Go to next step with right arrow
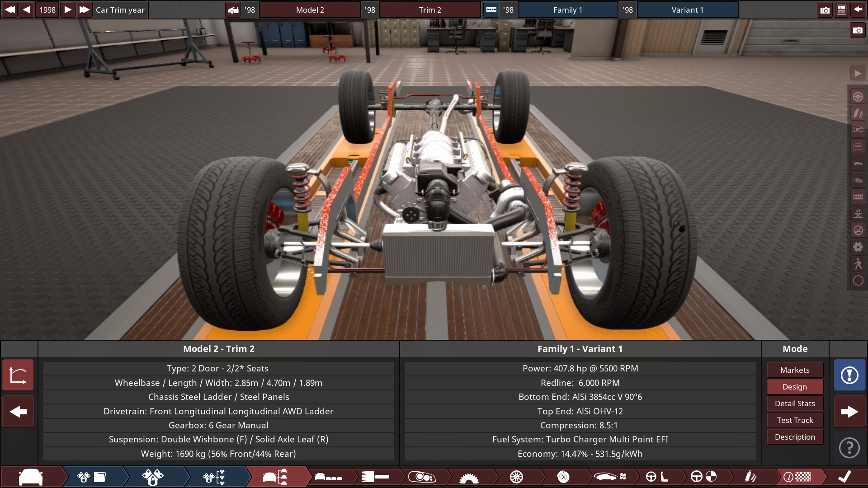 849,411
